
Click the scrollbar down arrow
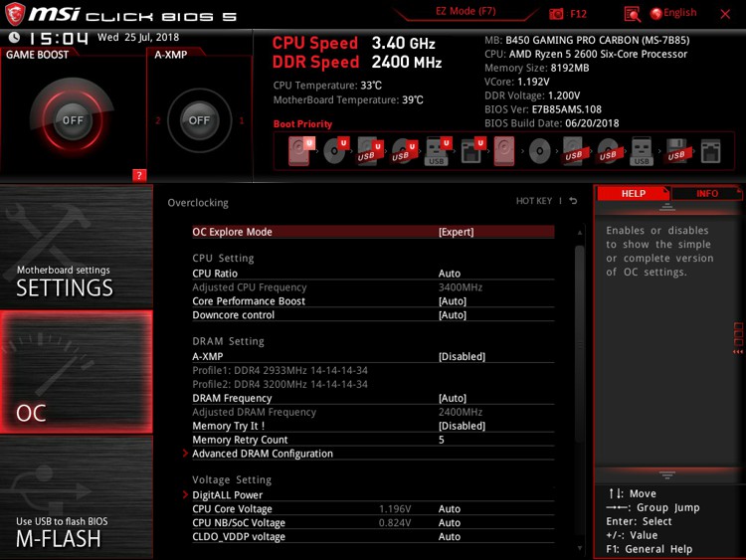[x=580, y=548]
